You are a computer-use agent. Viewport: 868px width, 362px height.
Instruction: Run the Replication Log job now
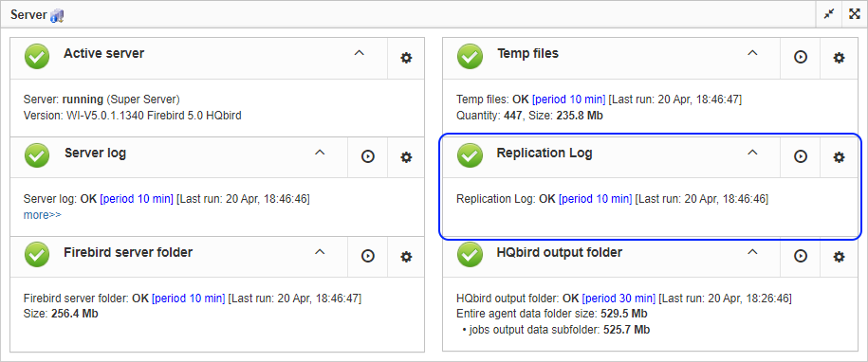(801, 157)
